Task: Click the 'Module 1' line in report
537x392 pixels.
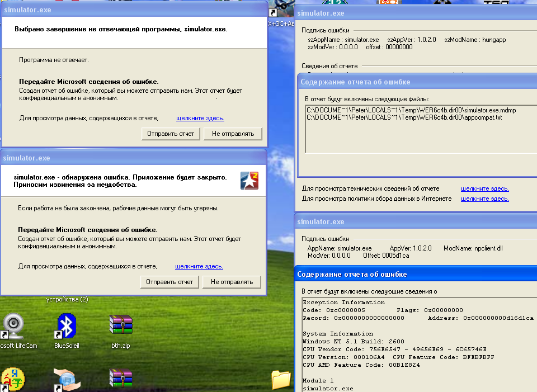Action: 318,380
